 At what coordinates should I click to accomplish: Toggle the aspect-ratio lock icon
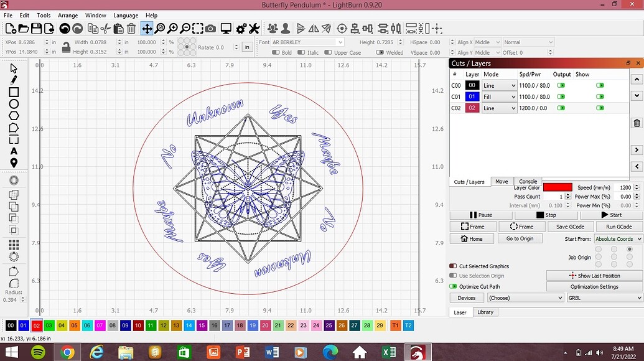tap(66, 47)
